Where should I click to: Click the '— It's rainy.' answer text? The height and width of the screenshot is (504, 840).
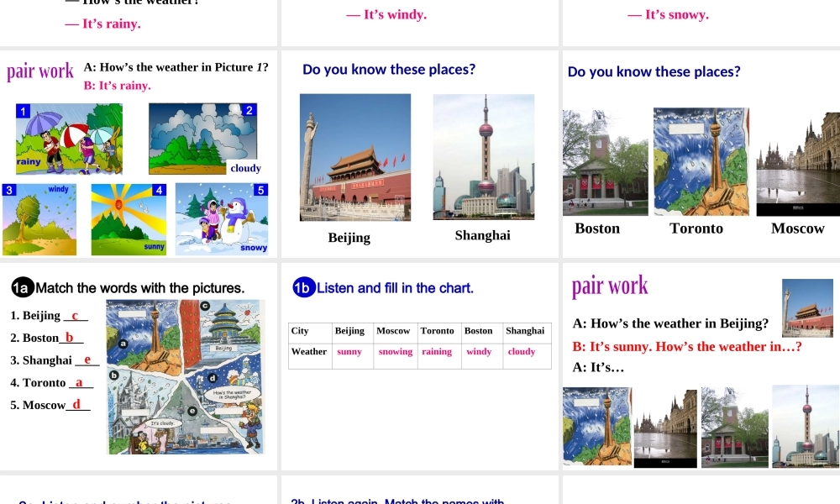[x=102, y=24]
